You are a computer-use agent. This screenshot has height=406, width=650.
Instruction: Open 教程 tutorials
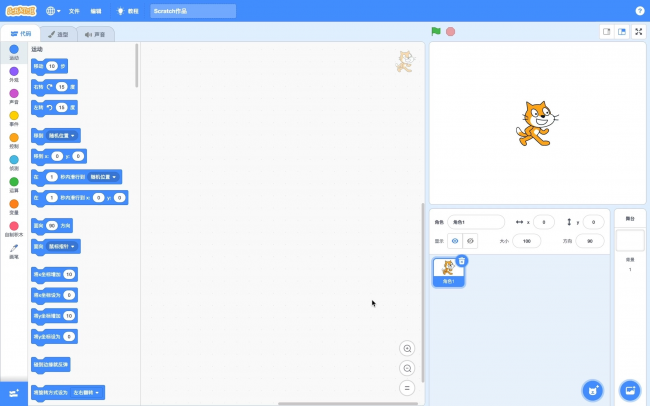coord(129,10)
